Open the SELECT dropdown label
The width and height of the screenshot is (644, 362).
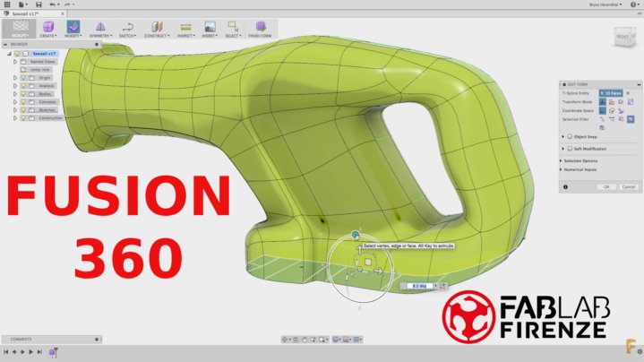233,36
